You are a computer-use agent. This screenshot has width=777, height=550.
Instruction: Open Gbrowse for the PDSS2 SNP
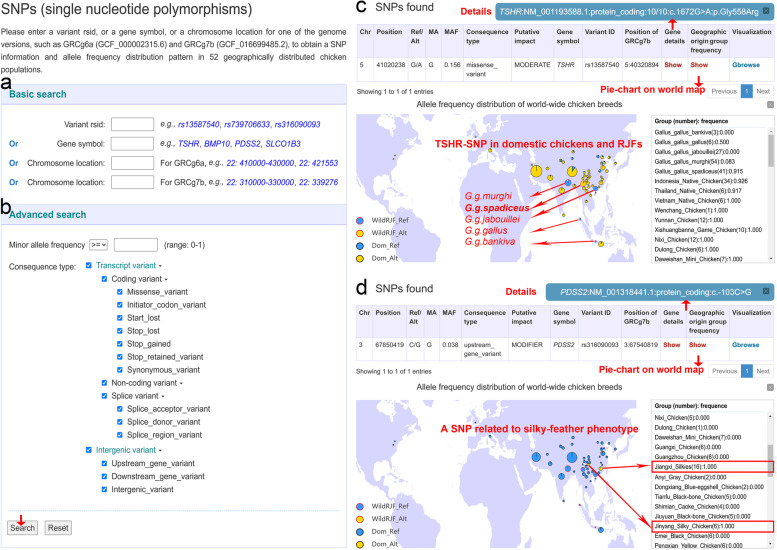click(745, 345)
